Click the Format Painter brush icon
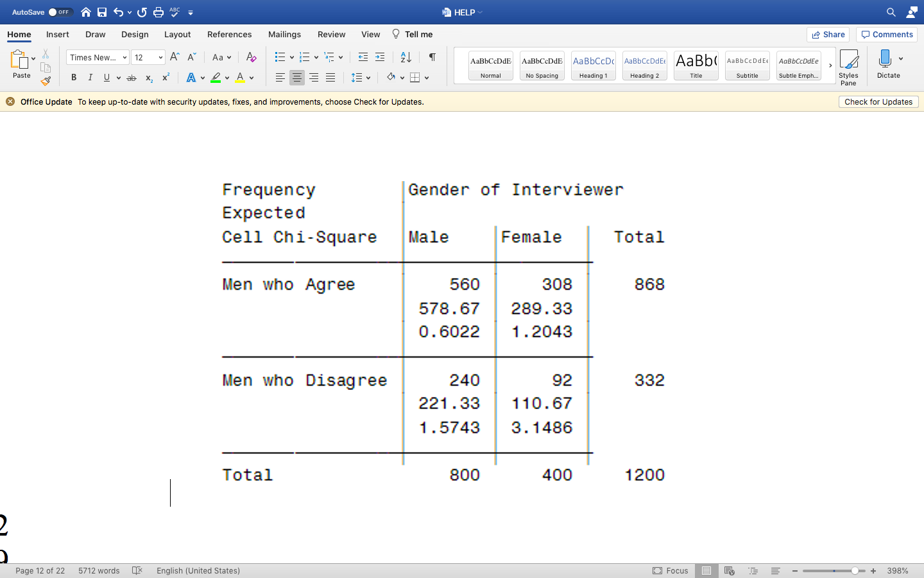 click(46, 81)
